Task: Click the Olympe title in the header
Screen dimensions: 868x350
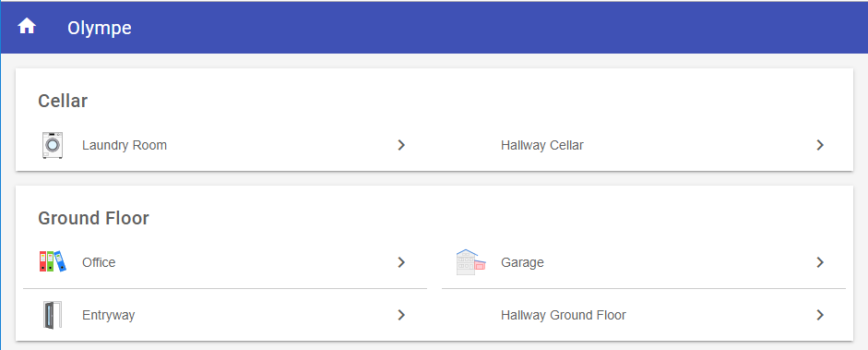Action: coord(100,28)
